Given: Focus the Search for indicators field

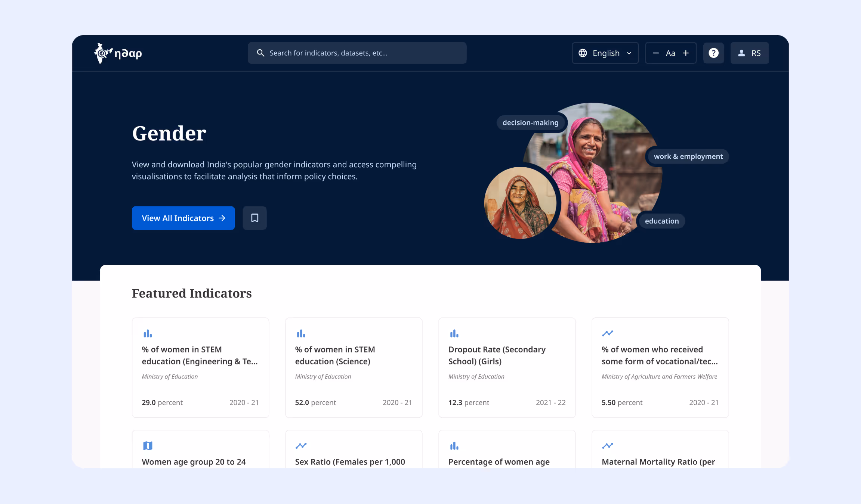Looking at the screenshot, I should tap(357, 53).
